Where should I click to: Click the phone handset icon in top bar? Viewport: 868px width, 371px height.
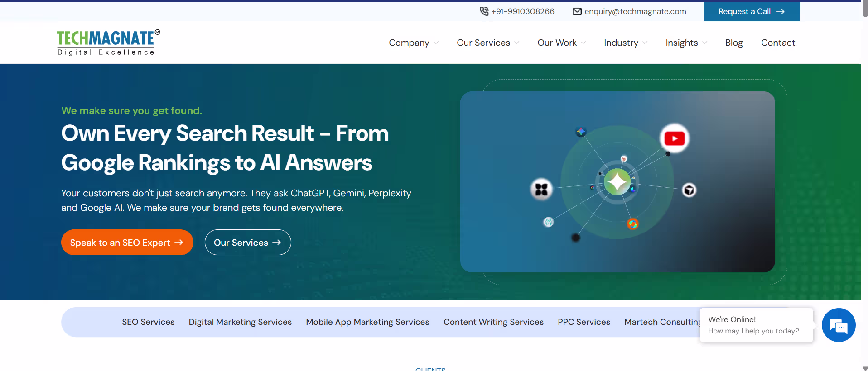[x=484, y=11]
